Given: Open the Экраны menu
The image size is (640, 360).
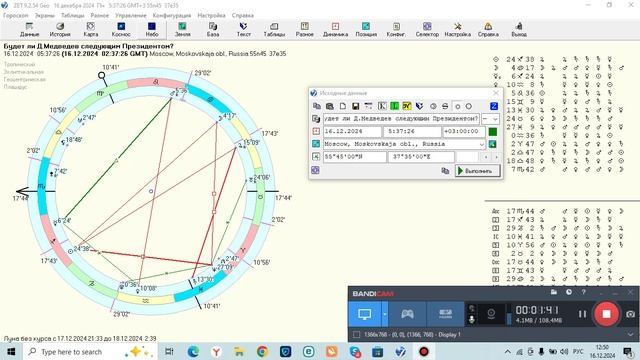Looking at the screenshot, I should point(44,15).
